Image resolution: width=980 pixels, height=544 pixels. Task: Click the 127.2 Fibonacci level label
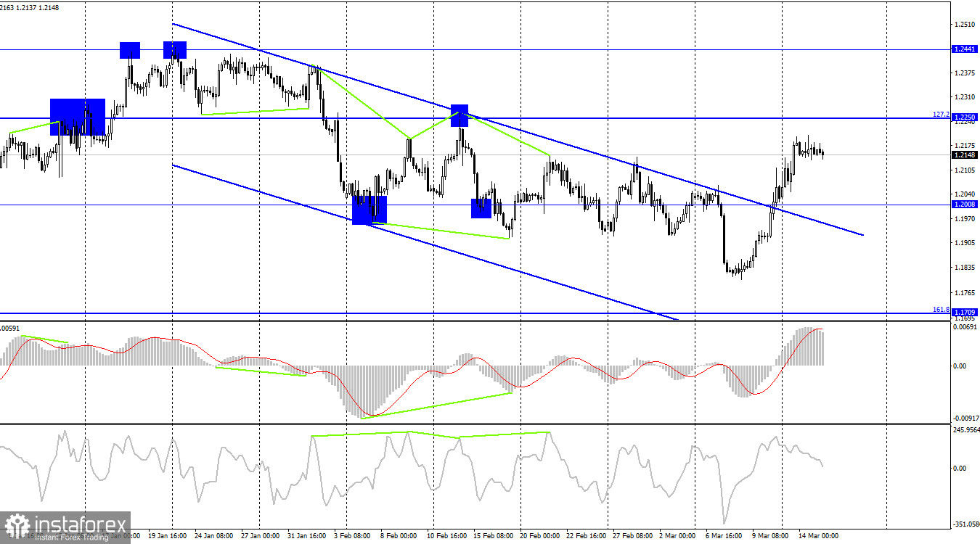click(x=941, y=115)
